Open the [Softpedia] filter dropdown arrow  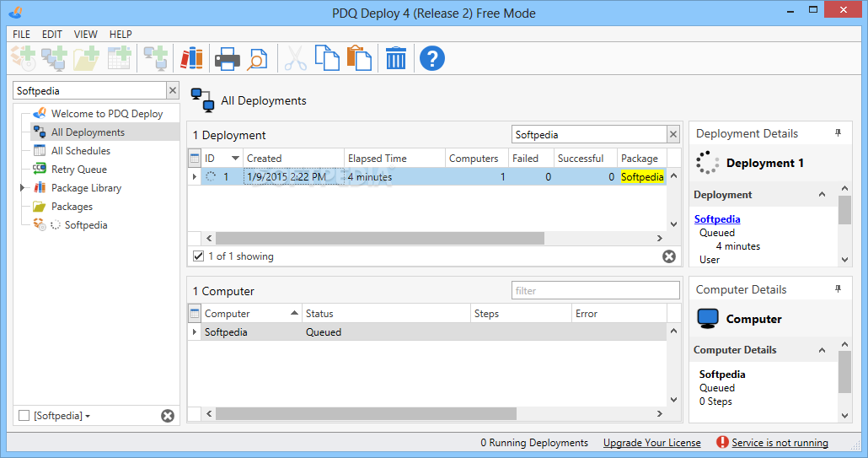click(88, 416)
